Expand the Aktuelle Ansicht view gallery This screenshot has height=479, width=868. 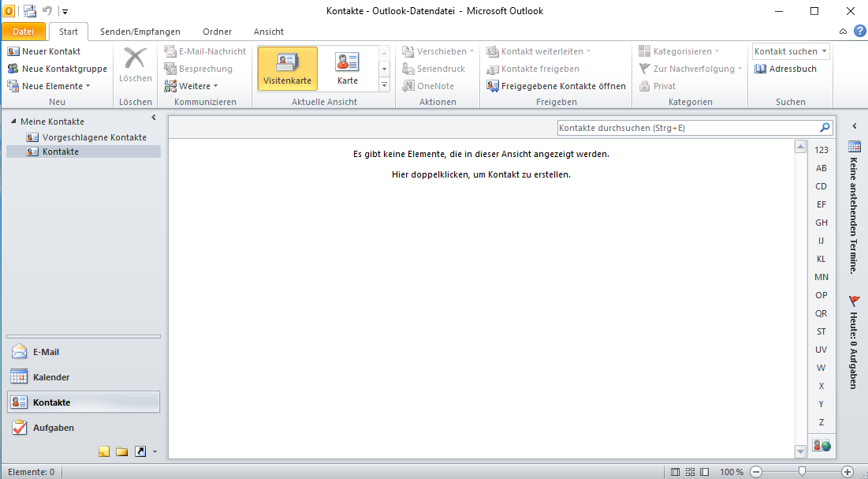click(384, 84)
